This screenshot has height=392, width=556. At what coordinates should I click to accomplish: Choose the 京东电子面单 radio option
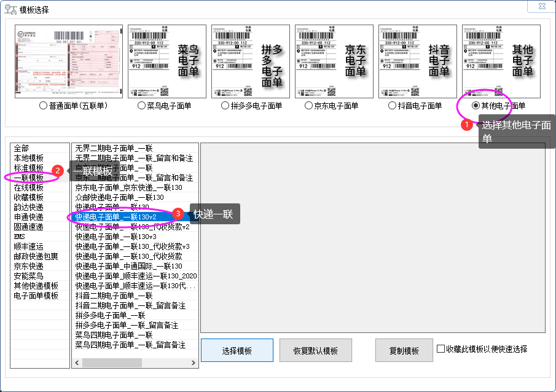(x=309, y=106)
